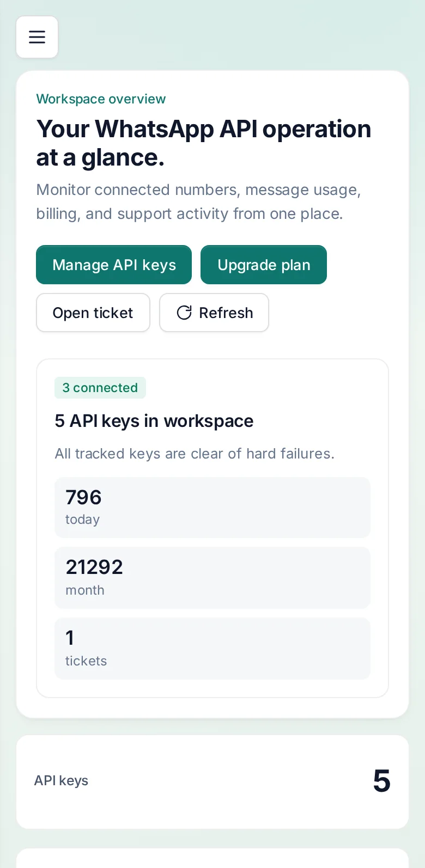Open a support ticket
The width and height of the screenshot is (425, 868).
pyautogui.click(x=93, y=313)
